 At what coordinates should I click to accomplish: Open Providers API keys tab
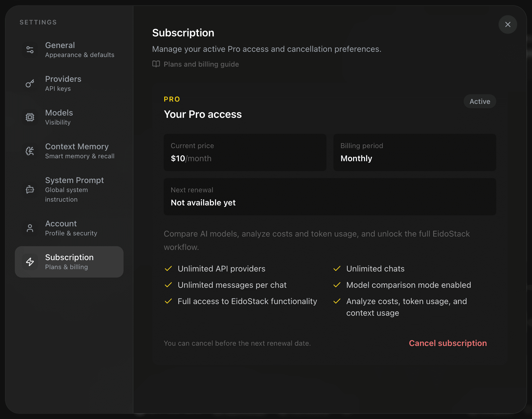click(69, 84)
